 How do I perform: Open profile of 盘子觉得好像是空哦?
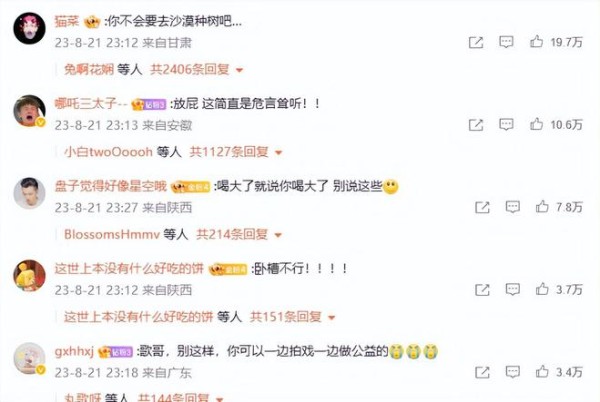[111, 186]
